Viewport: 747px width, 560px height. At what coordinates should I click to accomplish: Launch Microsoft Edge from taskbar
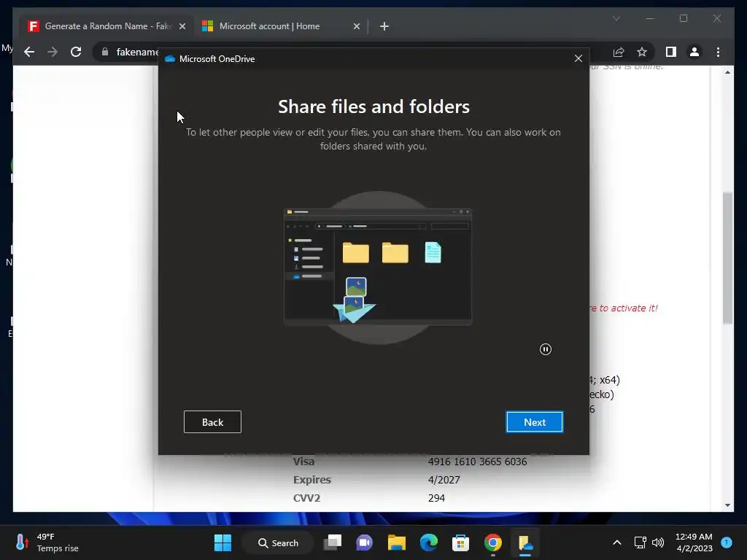(429, 542)
